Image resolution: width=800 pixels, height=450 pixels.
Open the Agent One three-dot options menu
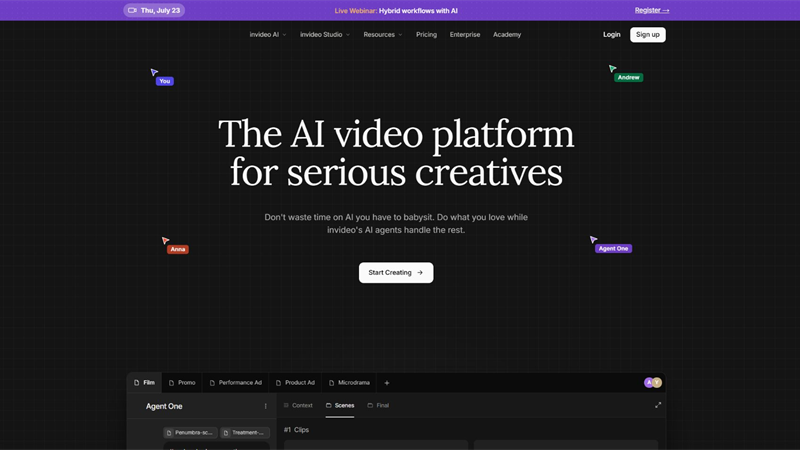tap(265, 406)
